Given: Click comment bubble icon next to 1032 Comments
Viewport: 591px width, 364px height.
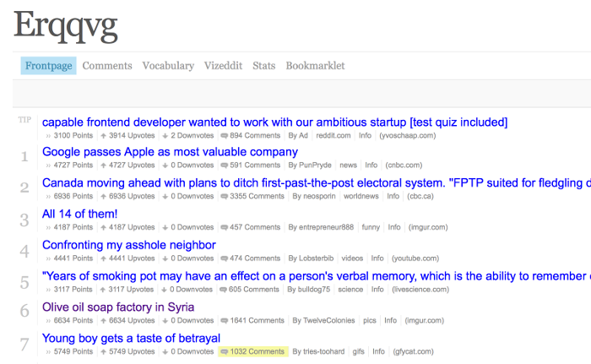Looking at the screenshot, I should (225, 352).
